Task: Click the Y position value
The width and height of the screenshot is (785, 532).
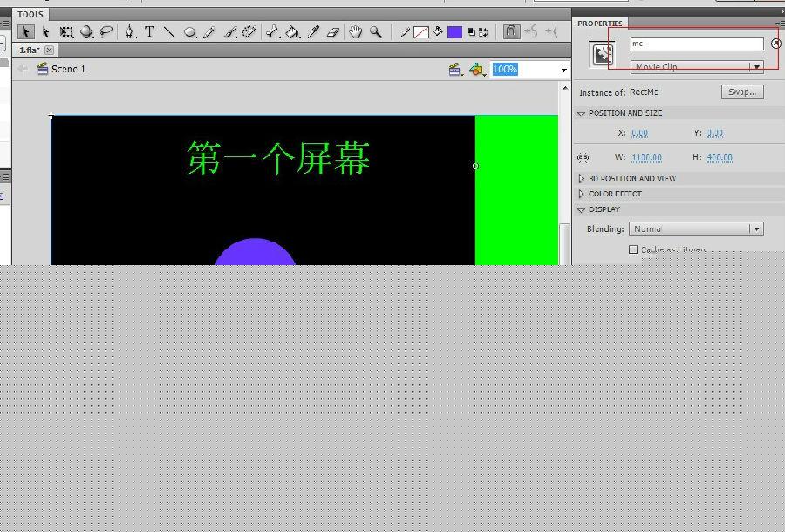Action: (x=715, y=133)
